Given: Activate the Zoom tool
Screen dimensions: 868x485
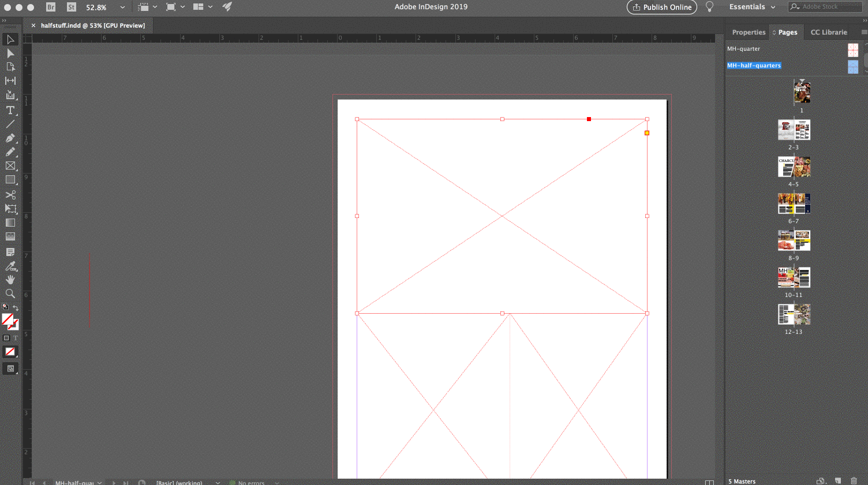Looking at the screenshot, I should click(10, 294).
